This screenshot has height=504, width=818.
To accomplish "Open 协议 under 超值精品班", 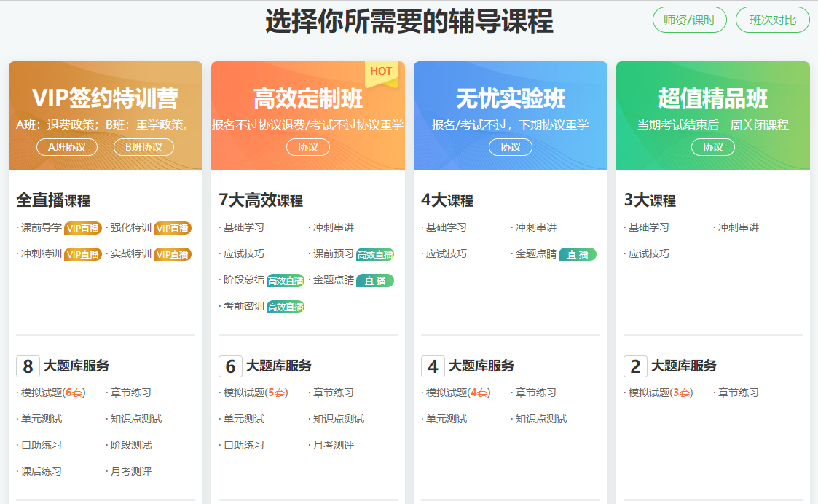I will (x=713, y=147).
